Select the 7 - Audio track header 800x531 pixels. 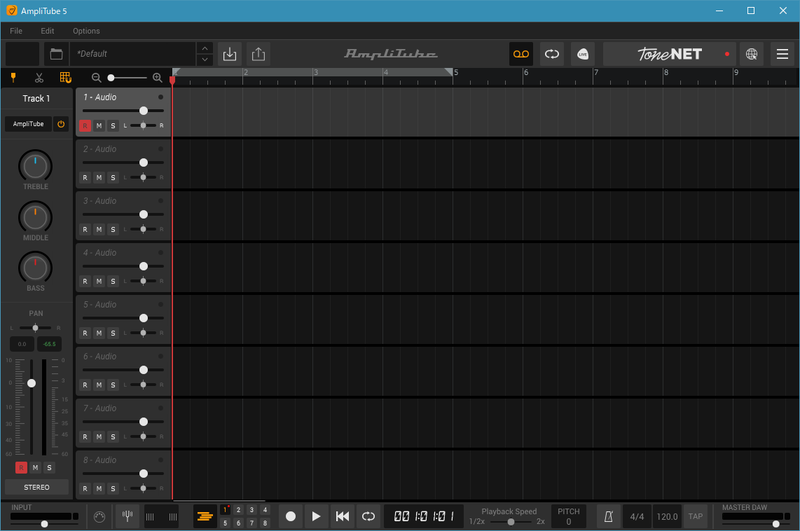pos(123,422)
